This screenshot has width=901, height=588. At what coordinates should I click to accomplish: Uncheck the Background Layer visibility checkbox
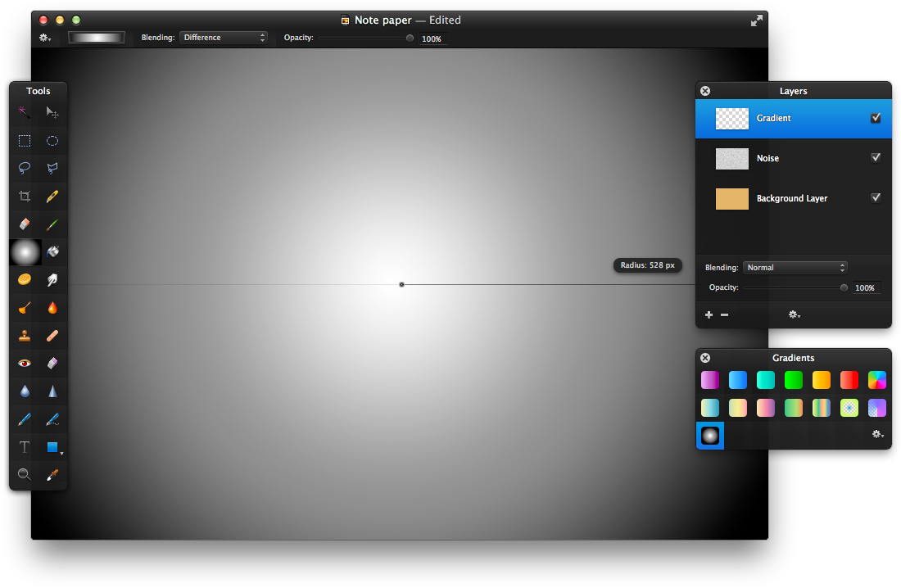[876, 198]
